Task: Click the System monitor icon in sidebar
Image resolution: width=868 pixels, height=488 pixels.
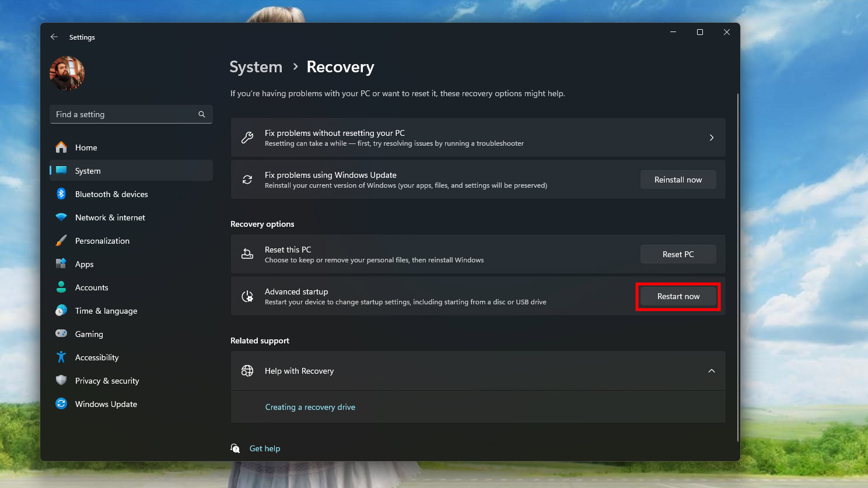Action: tap(61, 170)
